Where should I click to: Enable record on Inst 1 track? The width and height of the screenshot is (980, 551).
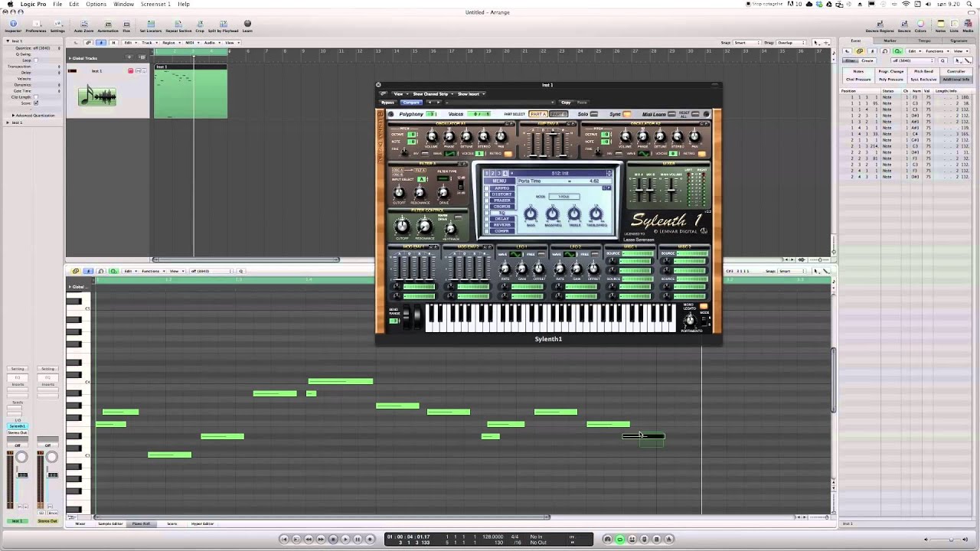(130, 71)
